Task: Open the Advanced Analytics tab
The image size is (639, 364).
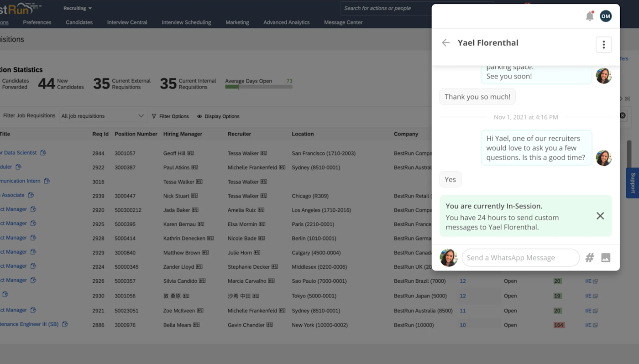Action: 286,22
